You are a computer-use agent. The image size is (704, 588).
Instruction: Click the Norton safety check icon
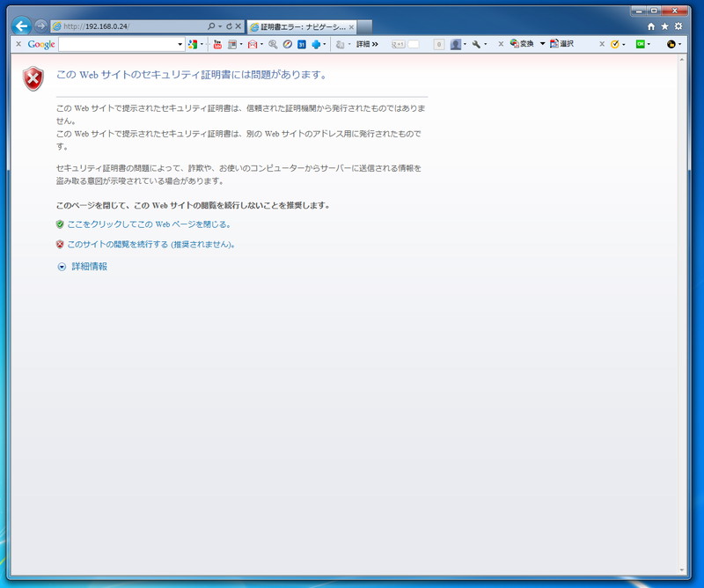(x=615, y=44)
